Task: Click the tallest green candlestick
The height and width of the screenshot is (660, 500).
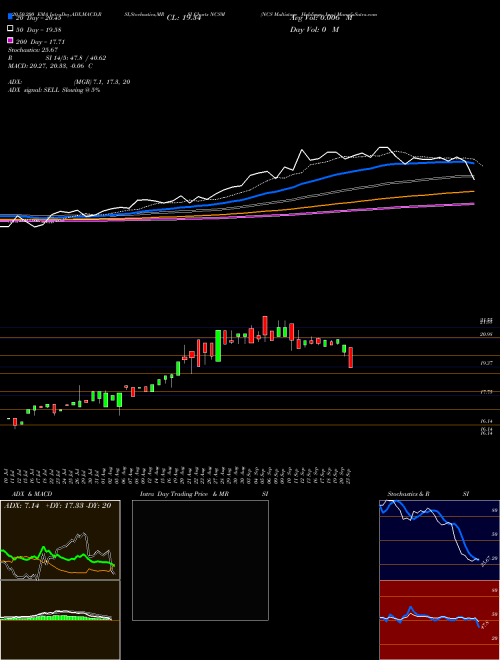Action: pos(218,346)
